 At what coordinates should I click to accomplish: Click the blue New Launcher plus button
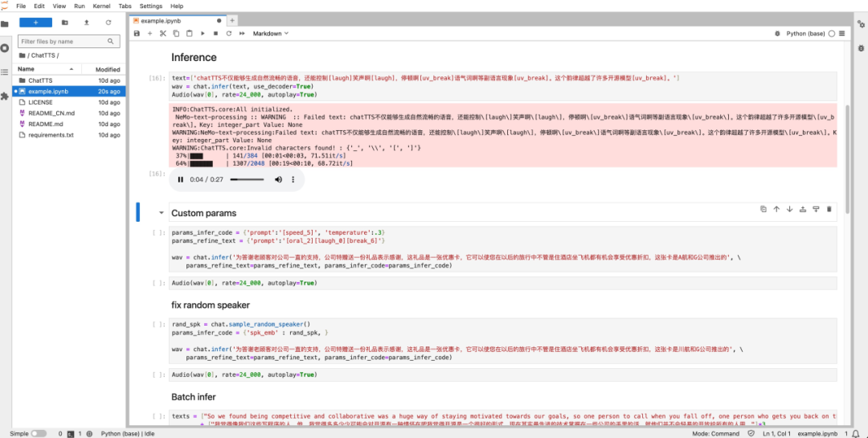click(x=35, y=23)
